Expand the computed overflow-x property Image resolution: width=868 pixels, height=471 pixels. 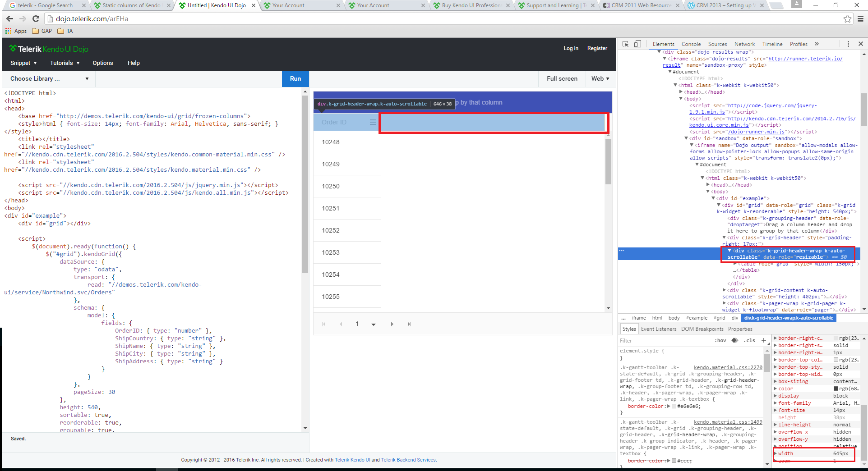[x=776, y=432]
